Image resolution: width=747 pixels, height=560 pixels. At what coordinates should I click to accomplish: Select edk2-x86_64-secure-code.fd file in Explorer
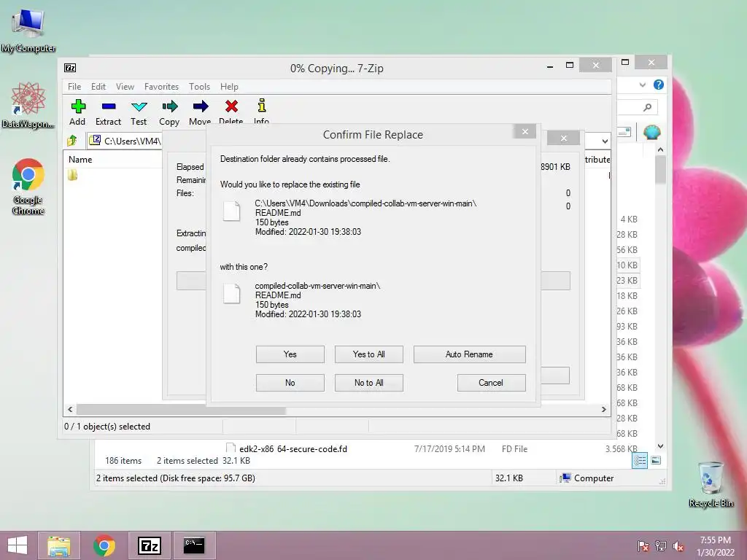pyautogui.click(x=293, y=449)
